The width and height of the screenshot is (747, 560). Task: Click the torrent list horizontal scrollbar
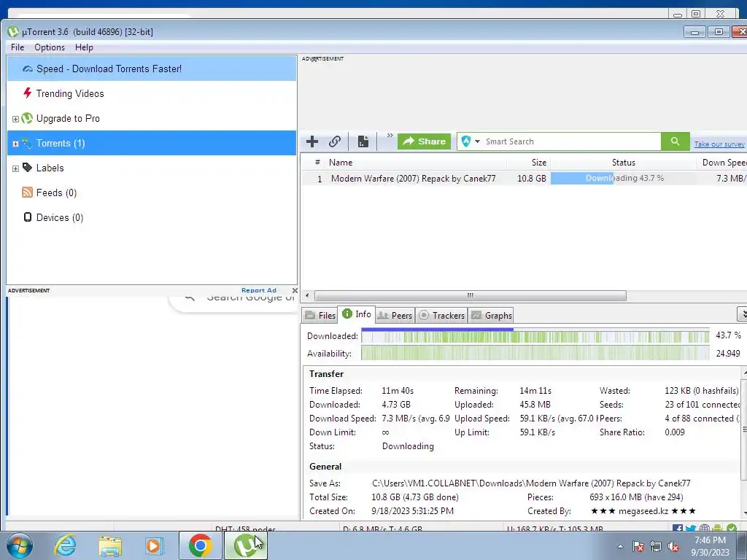(471, 296)
